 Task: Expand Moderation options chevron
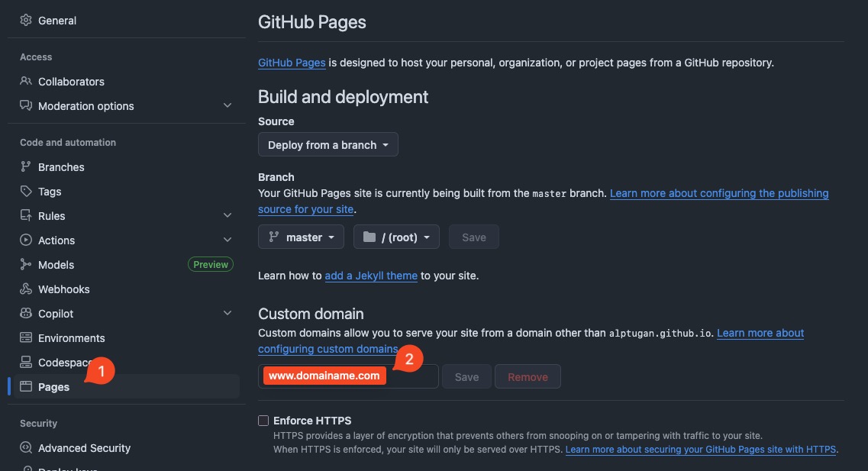(x=227, y=105)
